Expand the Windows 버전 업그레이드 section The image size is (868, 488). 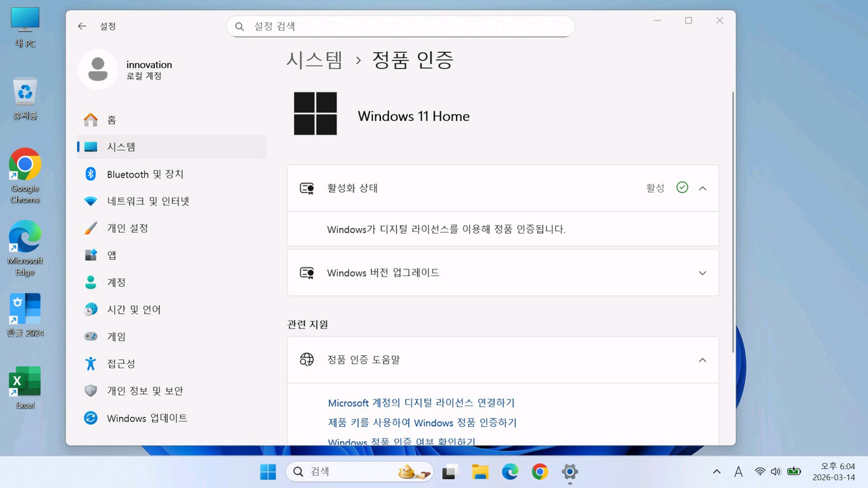[x=702, y=273]
